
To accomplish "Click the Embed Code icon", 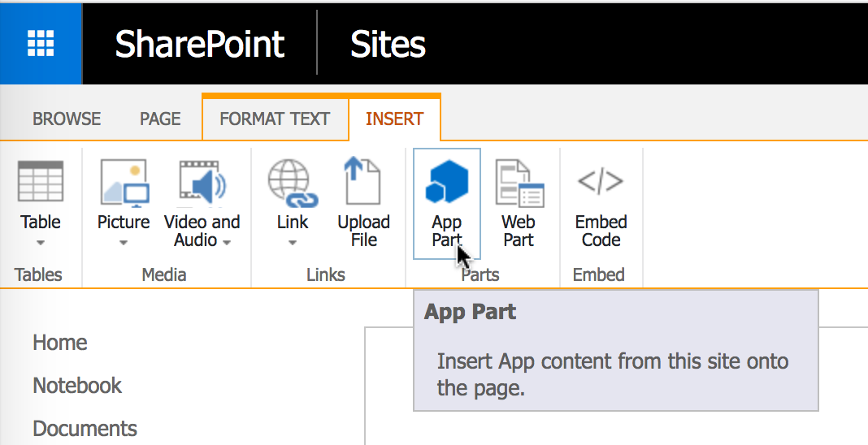I will tap(601, 182).
